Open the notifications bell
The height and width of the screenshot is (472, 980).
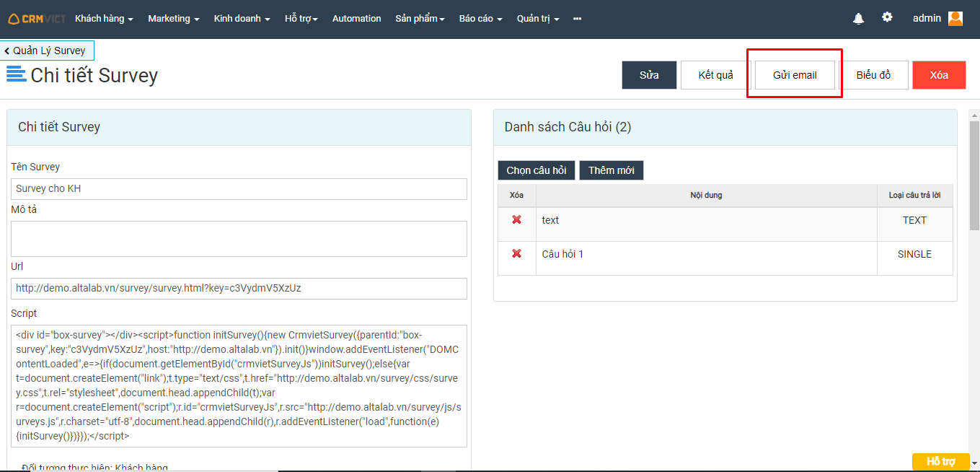(858, 19)
